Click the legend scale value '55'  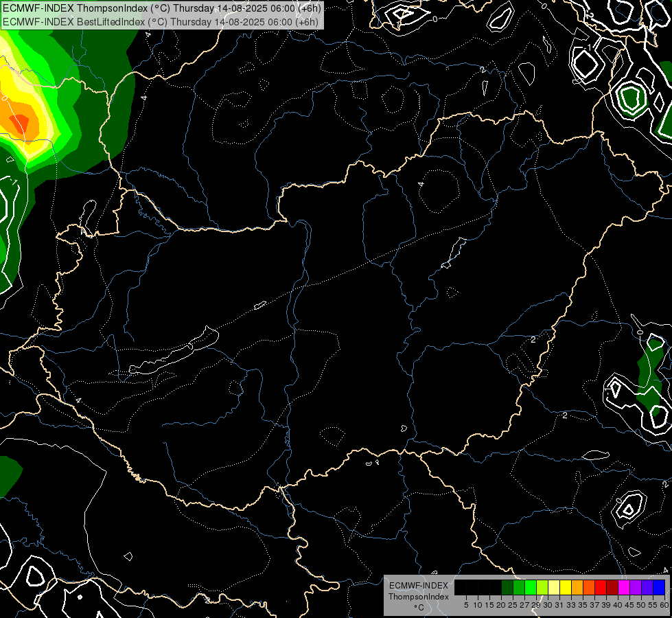(653, 605)
